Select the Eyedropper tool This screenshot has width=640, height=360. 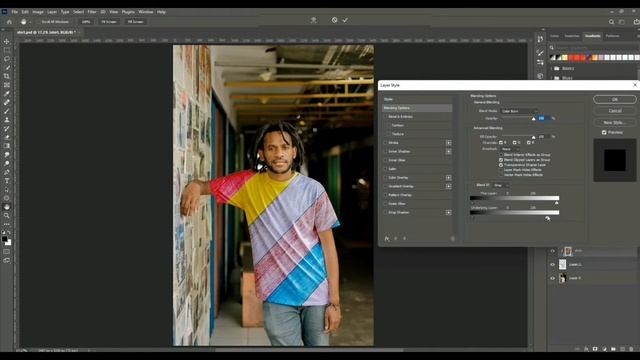[7, 94]
